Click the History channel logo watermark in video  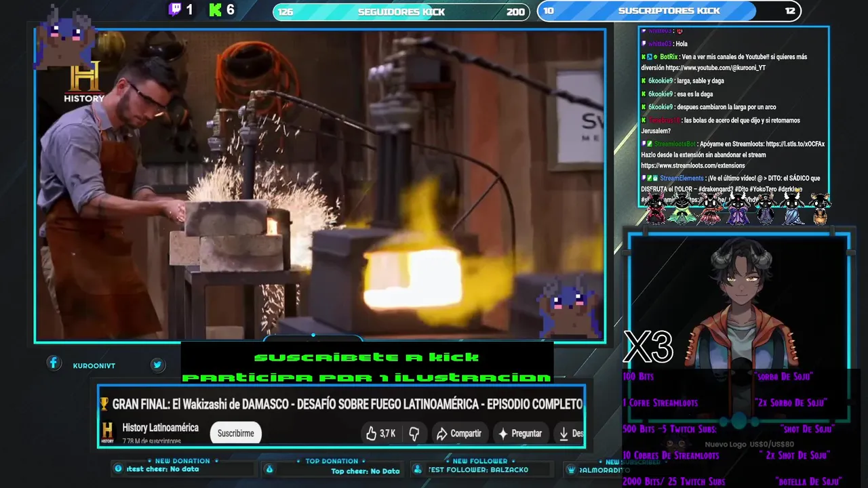pos(84,81)
